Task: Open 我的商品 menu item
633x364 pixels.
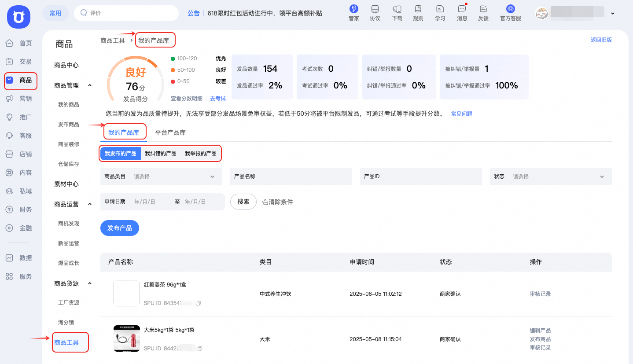Action: (69, 105)
